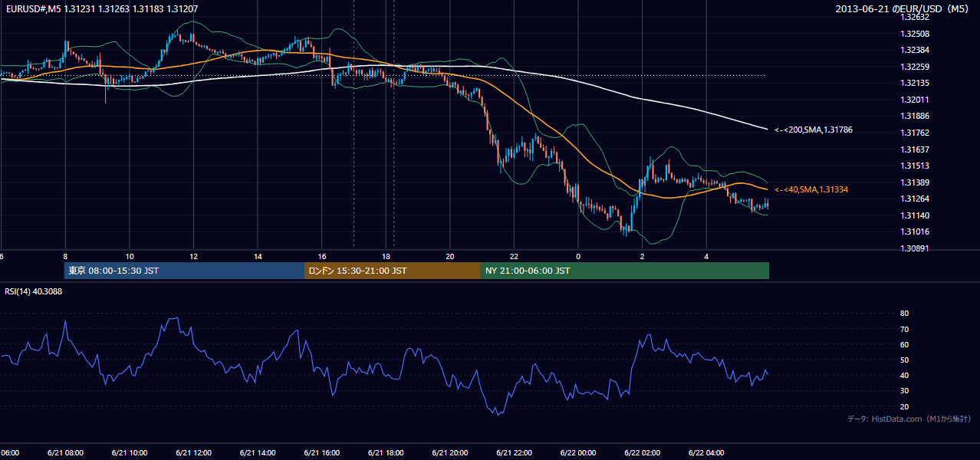The image size is (980, 460).
Task: Click price axis value 1.32384
Action: (915, 50)
